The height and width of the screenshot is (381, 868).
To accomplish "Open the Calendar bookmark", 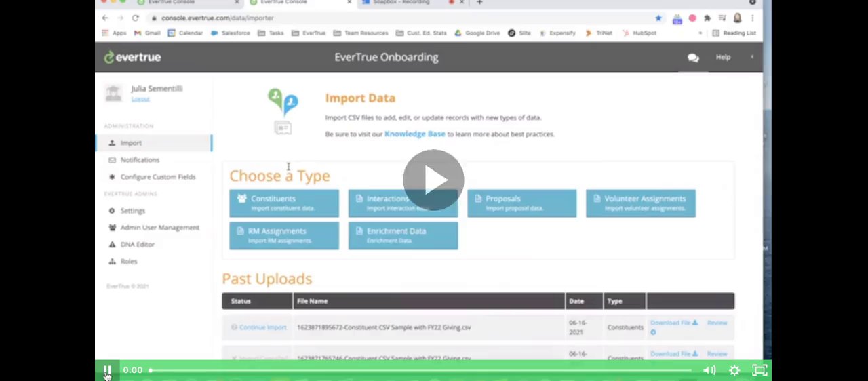I will pyautogui.click(x=185, y=33).
